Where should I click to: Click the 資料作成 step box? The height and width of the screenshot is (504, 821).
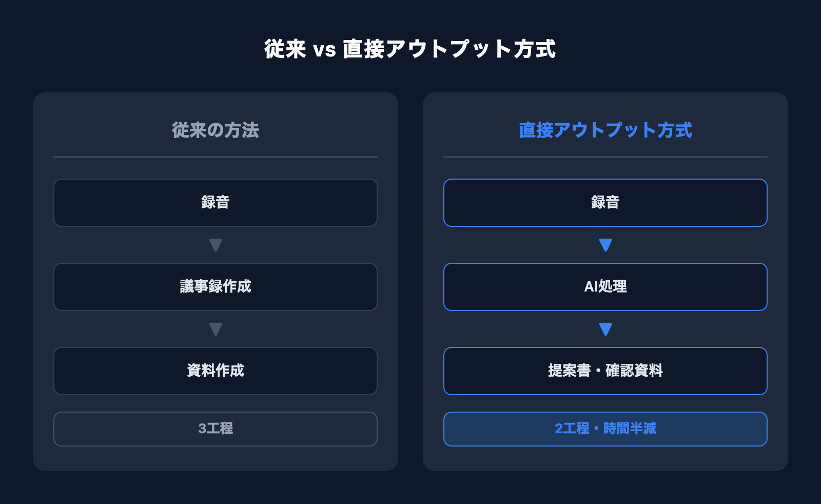coord(216,371)
